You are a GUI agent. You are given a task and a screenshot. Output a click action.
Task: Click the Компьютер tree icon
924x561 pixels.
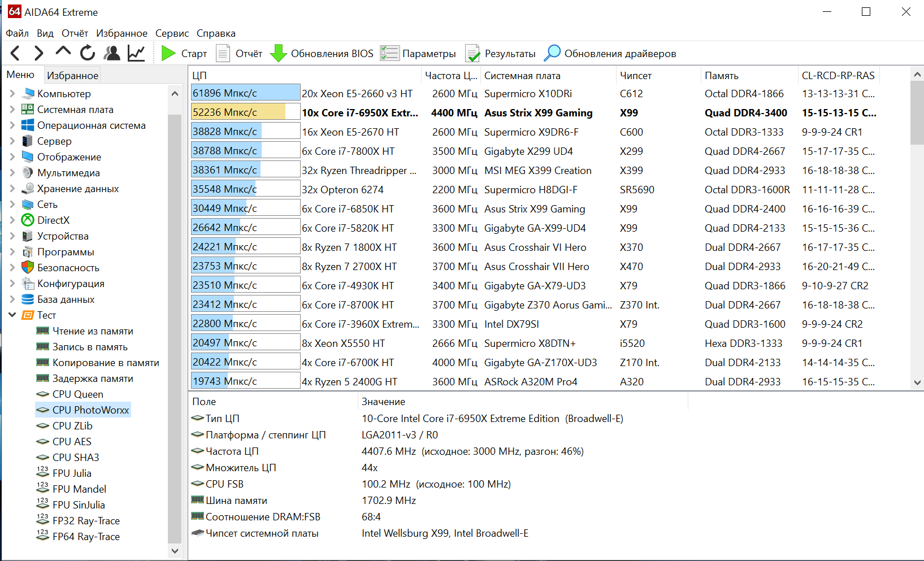pos(28,94)
